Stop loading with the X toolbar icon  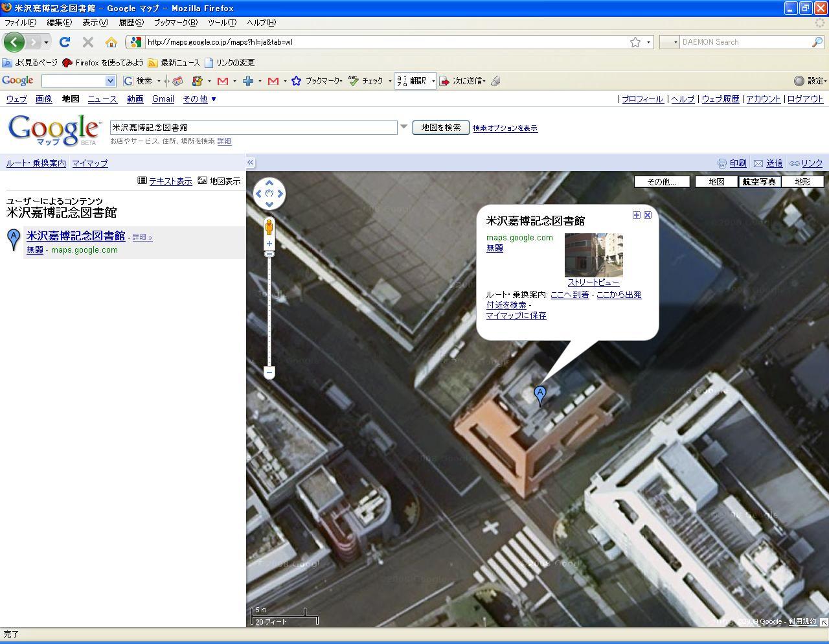pyautogui.click(x=88, y=42)
